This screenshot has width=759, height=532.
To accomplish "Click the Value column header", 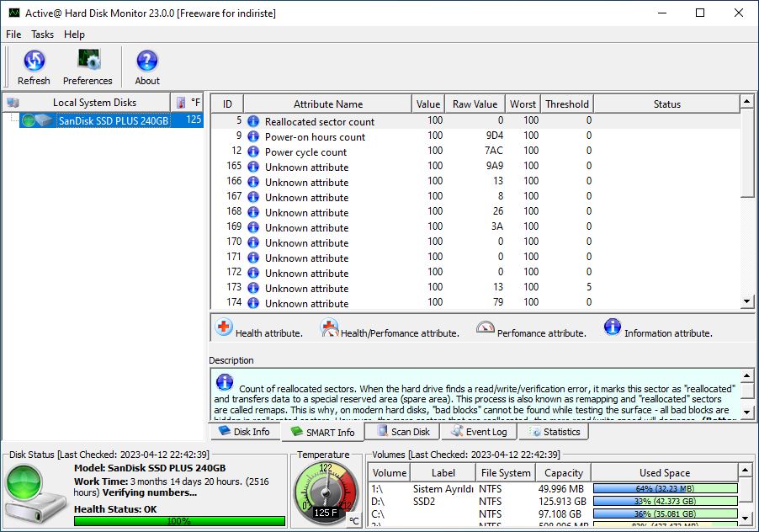I will point(428,104).
